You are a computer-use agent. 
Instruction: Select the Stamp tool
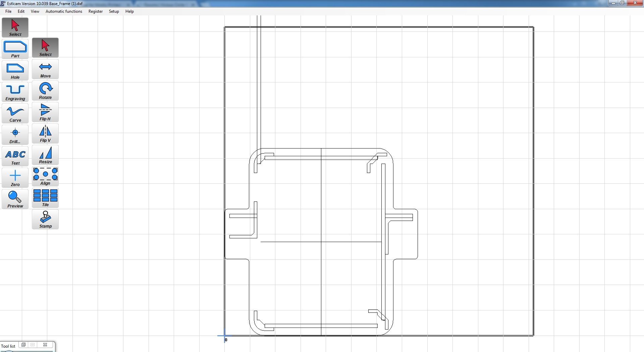(x=45, y=219)
